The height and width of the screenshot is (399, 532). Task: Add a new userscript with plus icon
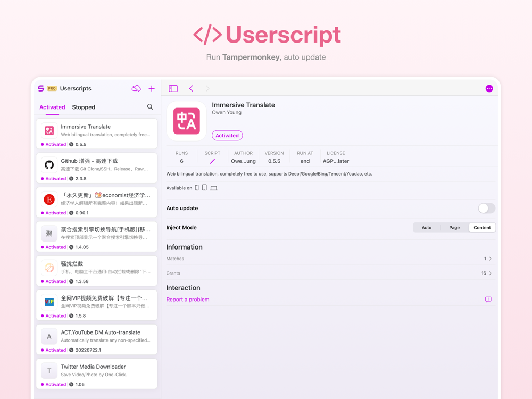click(x=152, y=88)
